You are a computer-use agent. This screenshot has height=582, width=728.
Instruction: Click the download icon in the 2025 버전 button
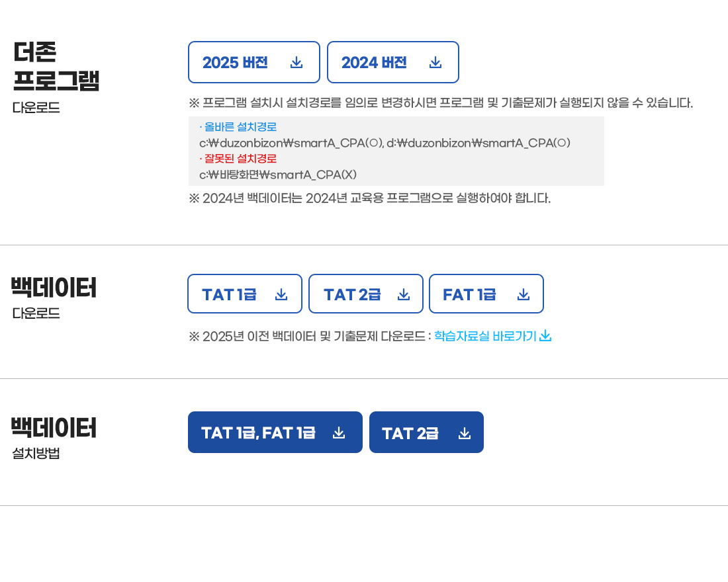296,62
